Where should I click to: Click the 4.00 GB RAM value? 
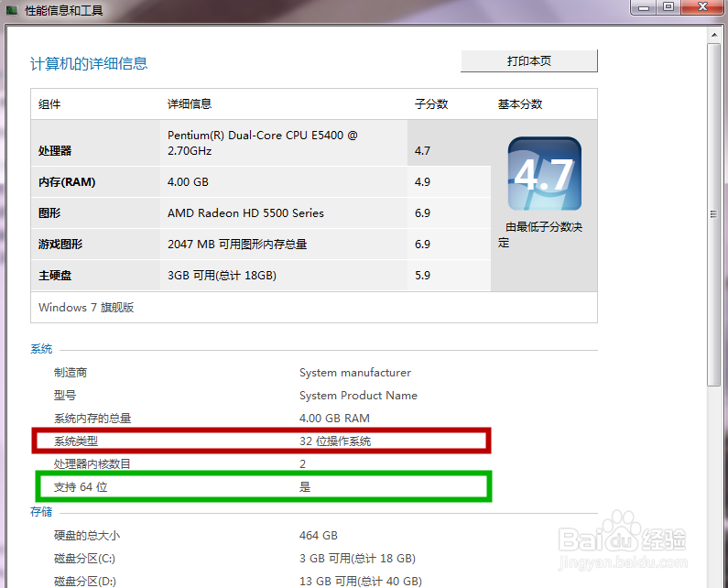click(x=334, y=419)
